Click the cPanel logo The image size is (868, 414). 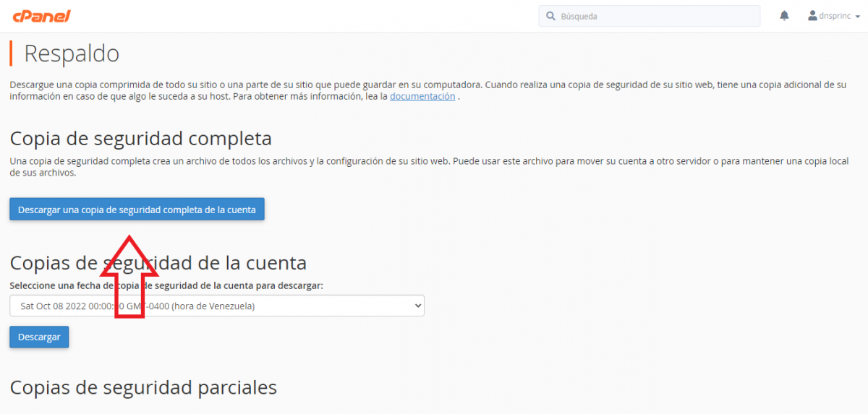(41, 16)
